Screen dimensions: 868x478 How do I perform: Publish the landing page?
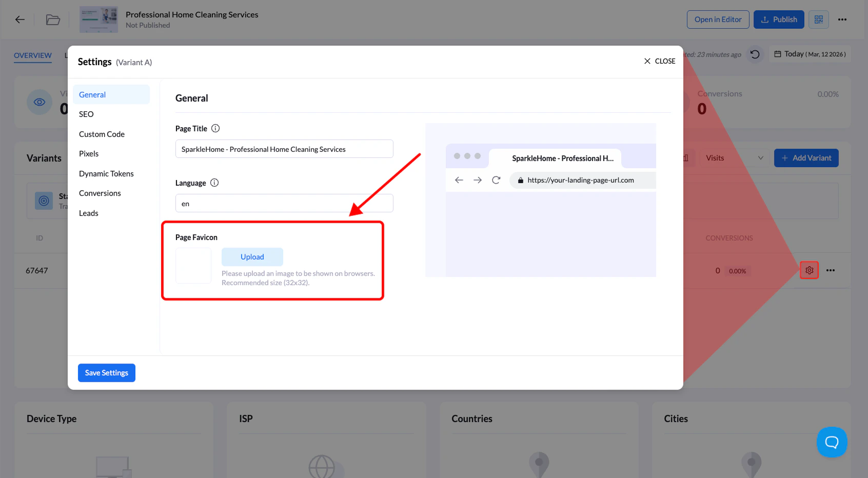coord(779,19)
